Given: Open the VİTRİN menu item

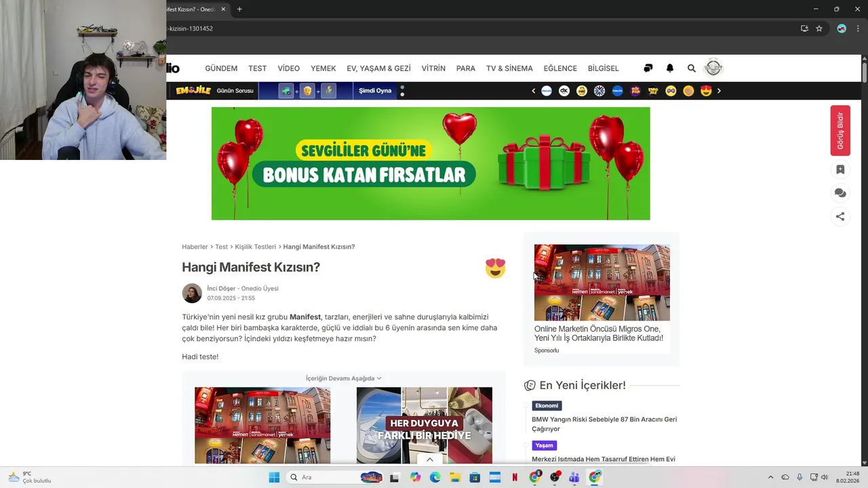Looking at the screenshot, I should coord(433,68).
